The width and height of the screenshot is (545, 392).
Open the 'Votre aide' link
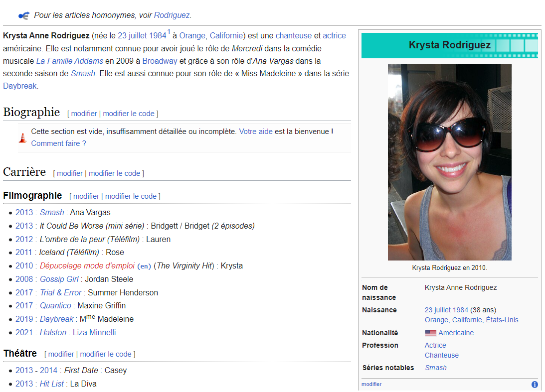(256, 131)
